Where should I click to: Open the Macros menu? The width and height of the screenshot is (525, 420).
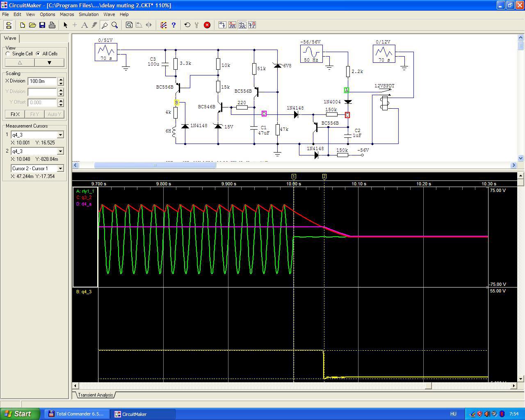[67, 14]
